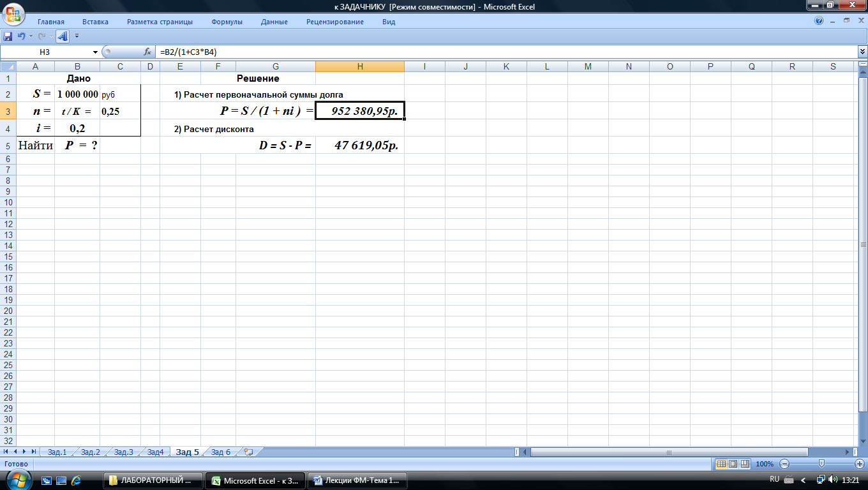Open the Вставка ribbon tab

(96, 22)
